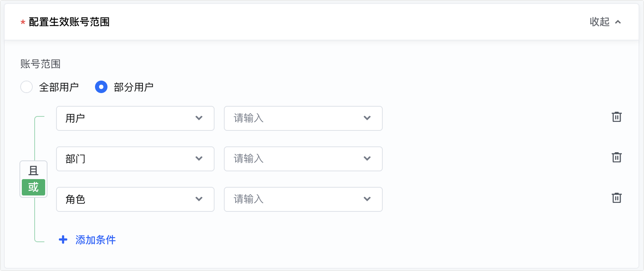This screenshot has height=271, width=644.
Task: Click the chevron arrow in the 部门 dropdown
Action: pyautogui.click(x=199, y=158)
